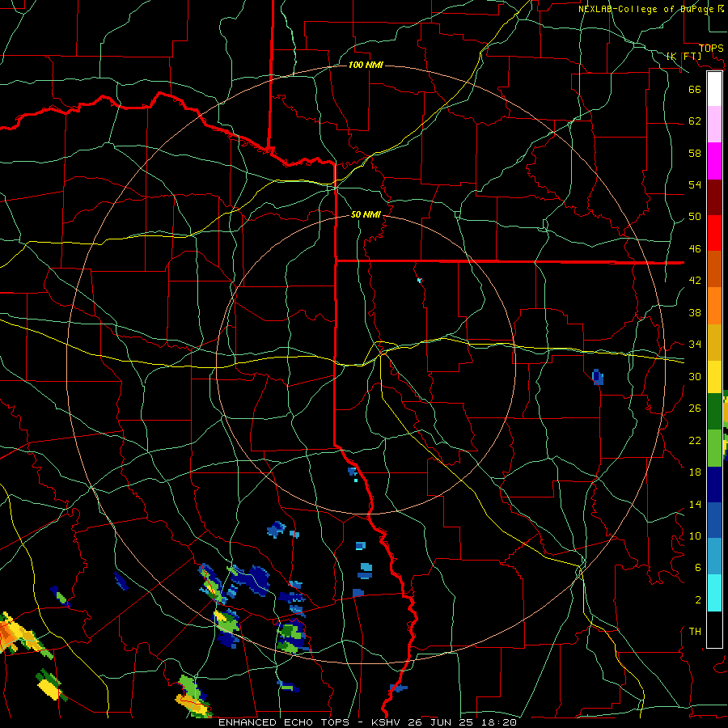Click the "TH" threshold label
728x728 pixels.
pos(695,631)
